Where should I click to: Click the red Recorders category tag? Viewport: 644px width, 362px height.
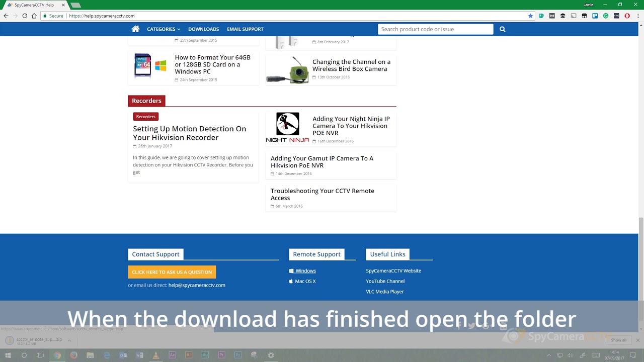coord(146,117)
